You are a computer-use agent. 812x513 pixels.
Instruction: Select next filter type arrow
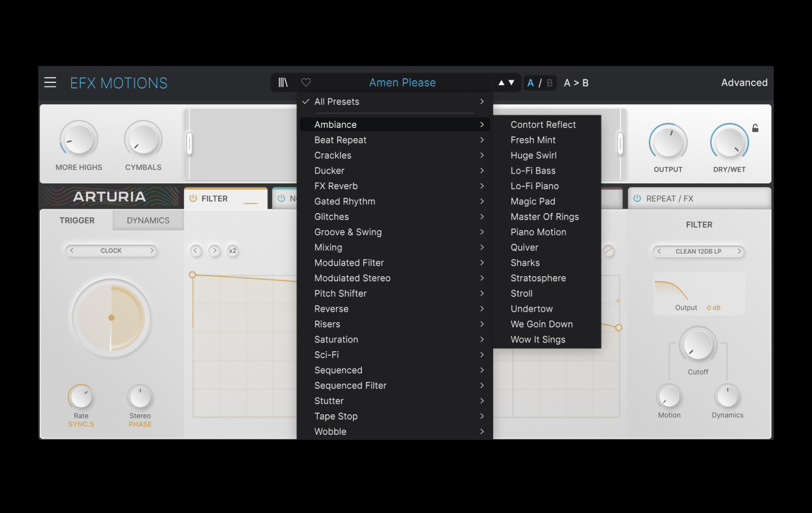(739, 251)
